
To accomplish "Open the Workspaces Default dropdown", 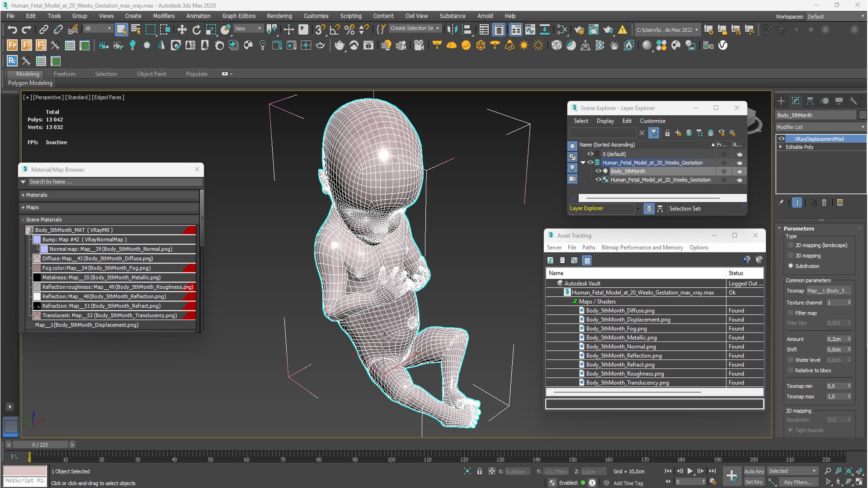I will 836,17.
